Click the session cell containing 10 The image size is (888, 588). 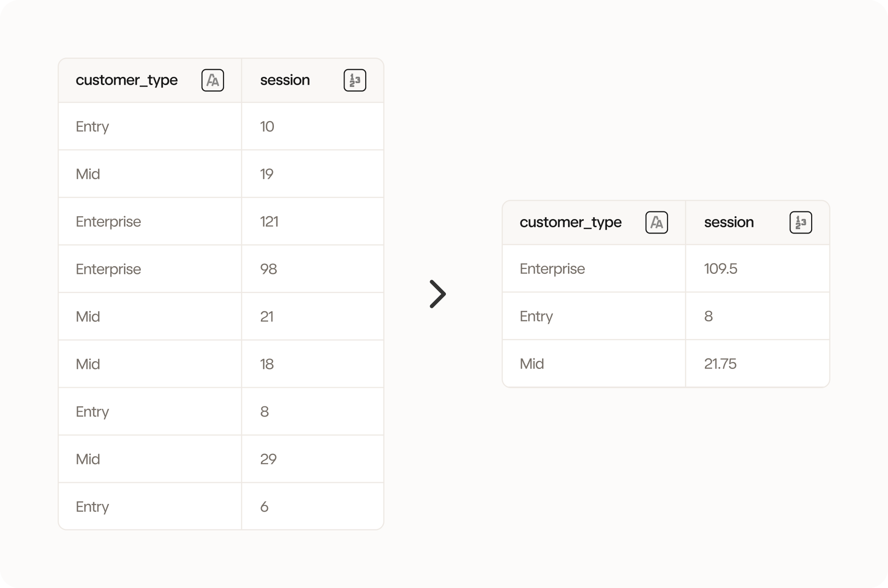[267, 126]
